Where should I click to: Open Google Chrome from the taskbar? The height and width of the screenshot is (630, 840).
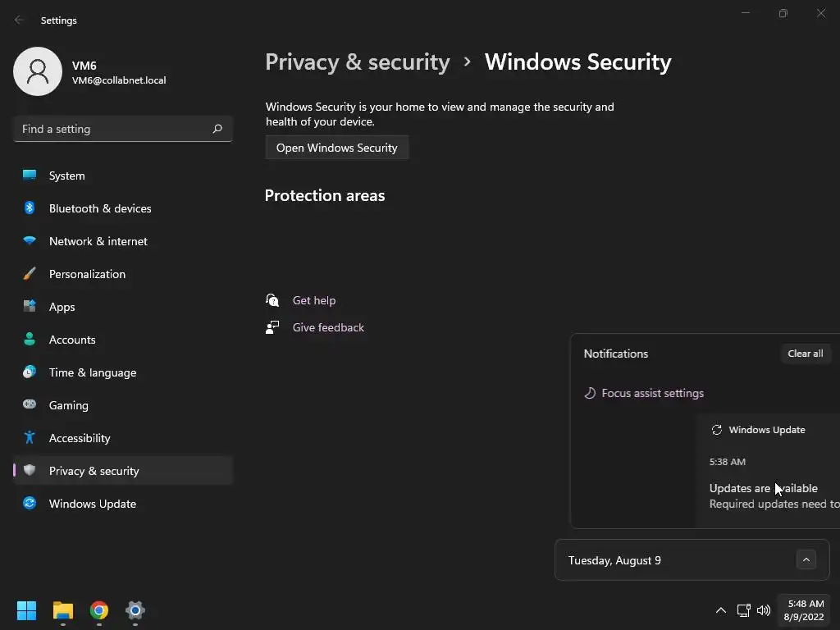click(x=99, y=610)
